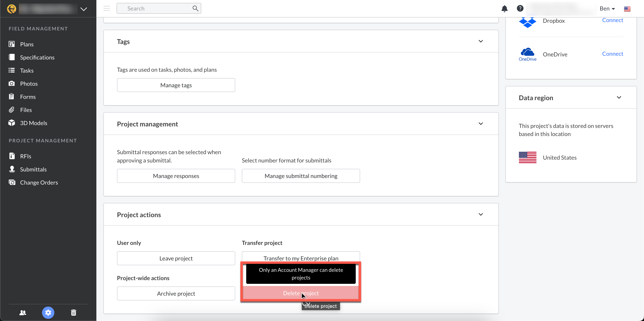Click the hamburger menu icon
The image size is (644, 321).
tap(107, 9)
